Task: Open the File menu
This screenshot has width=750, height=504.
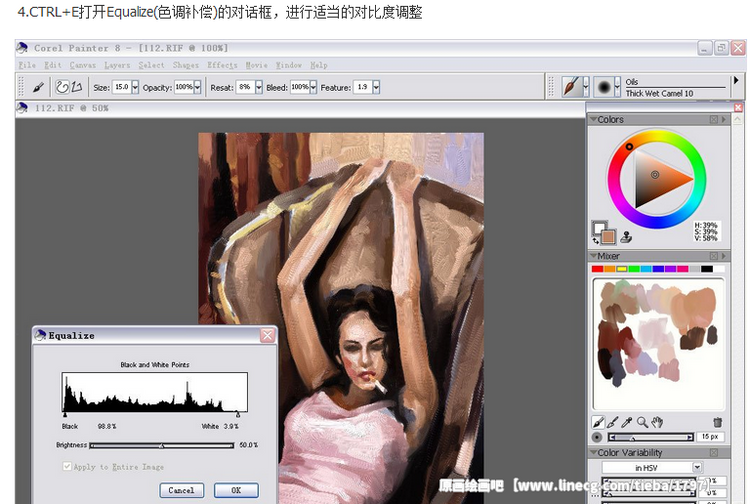Action: click(27, 65)
